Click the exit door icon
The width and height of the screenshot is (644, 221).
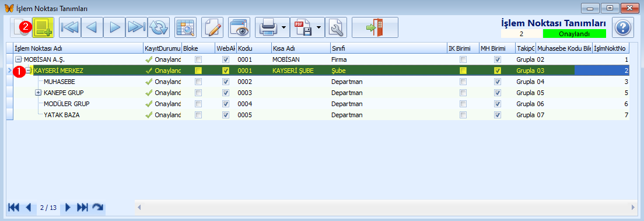[x=375, y=27]
